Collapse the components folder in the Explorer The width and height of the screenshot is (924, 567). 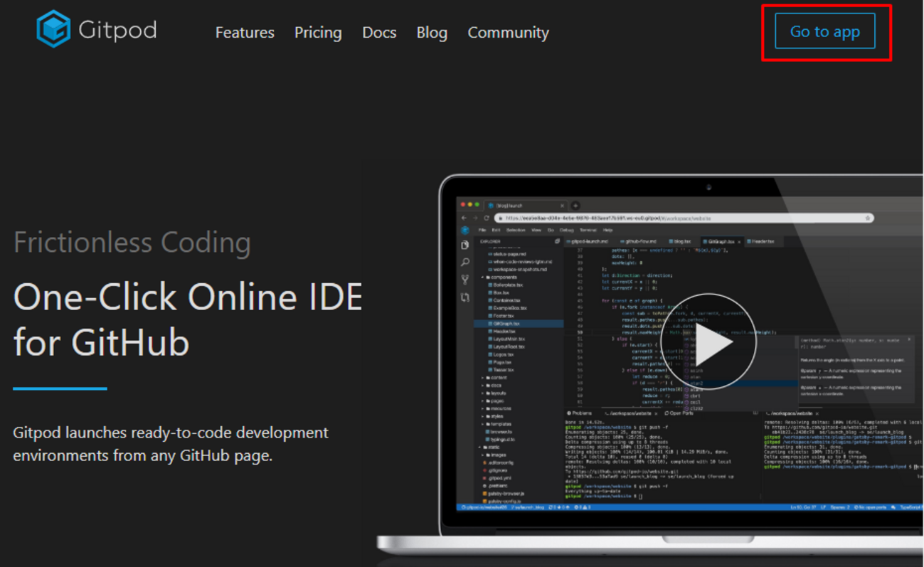[503, 277]
